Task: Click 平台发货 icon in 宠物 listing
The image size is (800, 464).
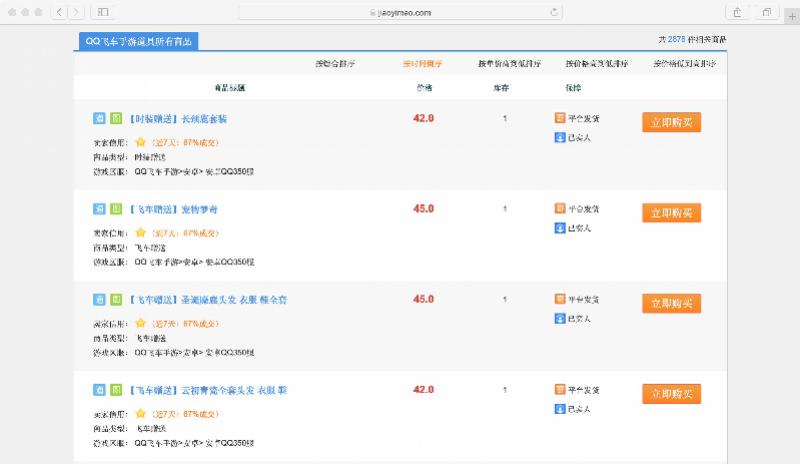Action: 560,208
